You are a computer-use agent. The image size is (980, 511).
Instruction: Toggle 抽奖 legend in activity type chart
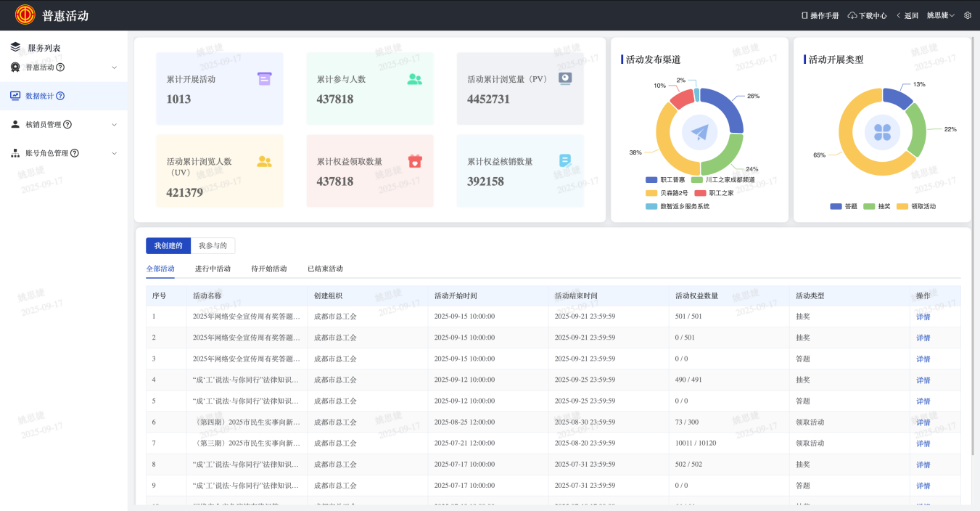[x=877, y=206]
